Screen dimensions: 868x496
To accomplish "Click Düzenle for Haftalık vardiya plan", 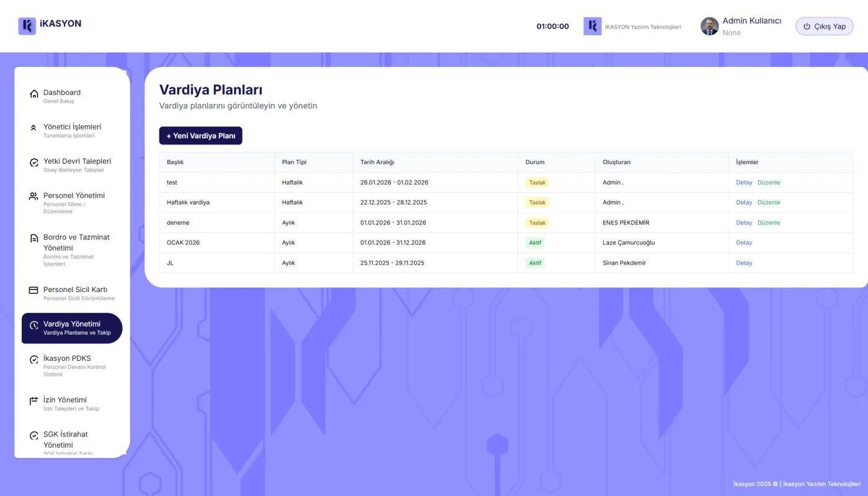I will coord(769,202).
